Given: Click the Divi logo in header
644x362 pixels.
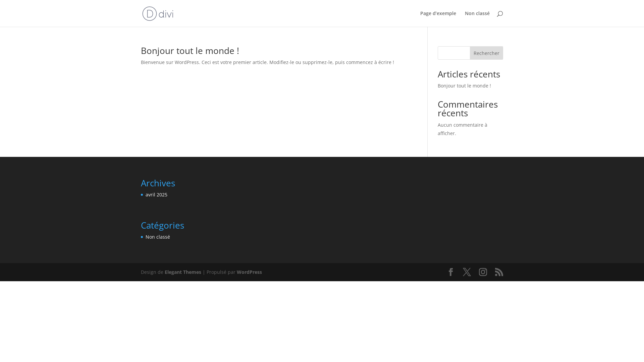Looking at the screenshot, I should (x=158, y=13).
